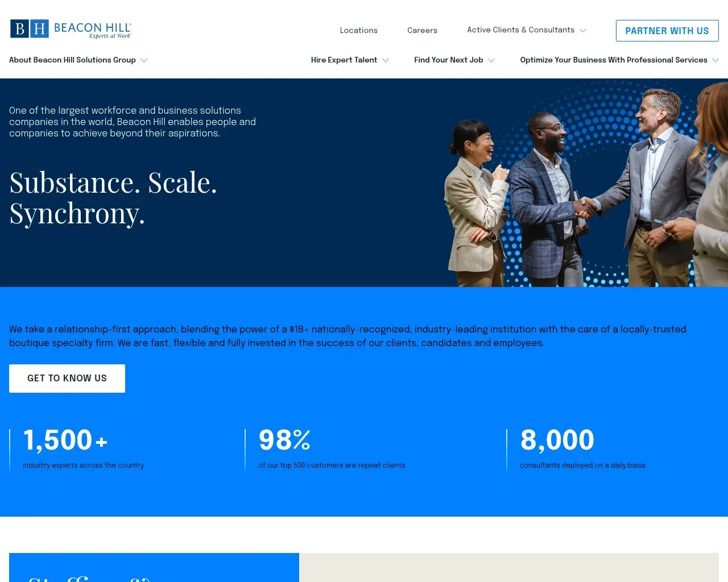The width and height of the screenshot is (728, 582).
Task: Click the PARTNER WITH US button
Action: click(667, 31)
